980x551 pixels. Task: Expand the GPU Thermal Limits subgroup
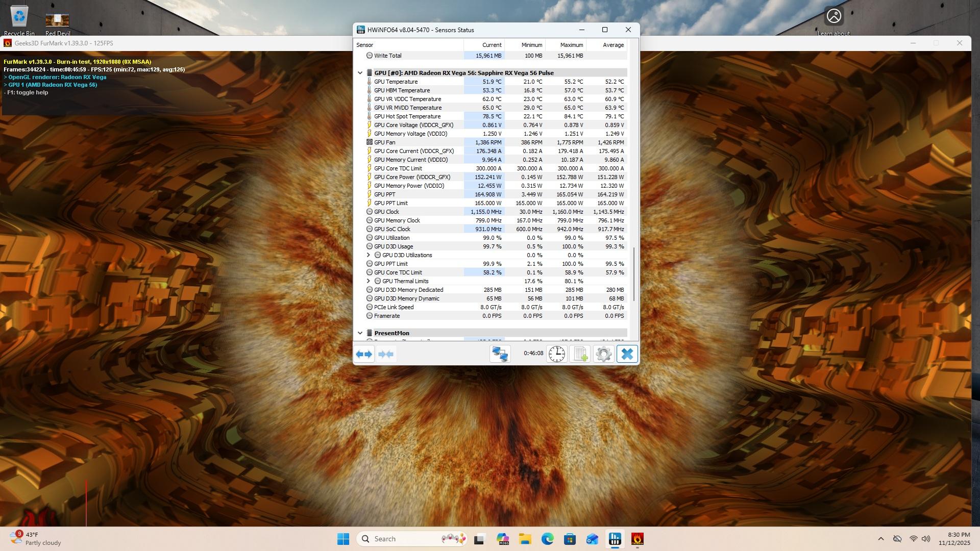click(369, 281)
